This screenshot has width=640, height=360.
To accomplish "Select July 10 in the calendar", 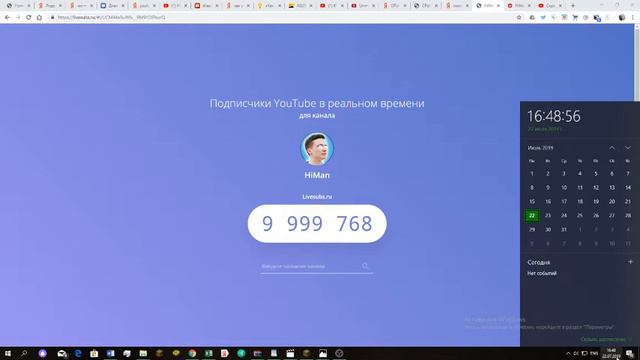I will pyautogui.click(x=564, y=188).
